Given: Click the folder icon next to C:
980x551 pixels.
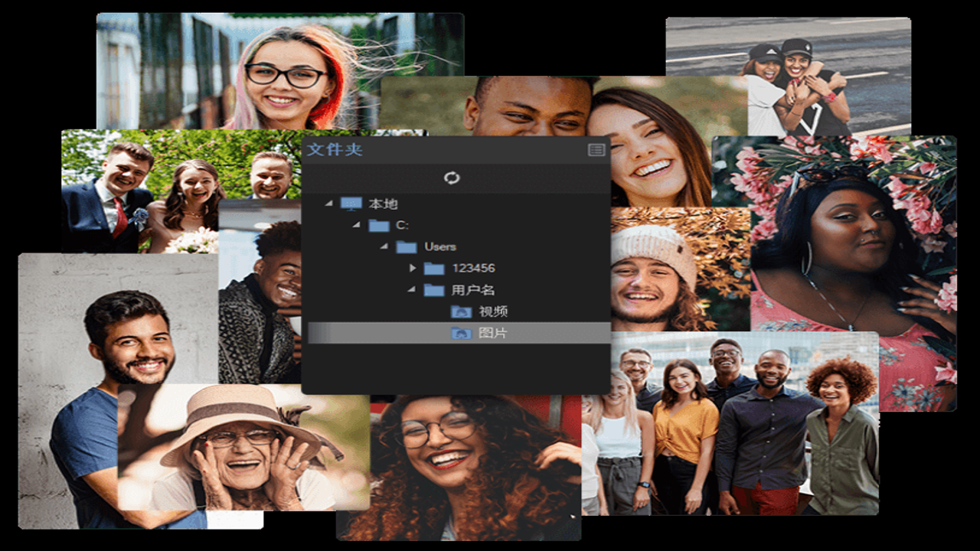Looking at the screenshot, I should [379, 225].
